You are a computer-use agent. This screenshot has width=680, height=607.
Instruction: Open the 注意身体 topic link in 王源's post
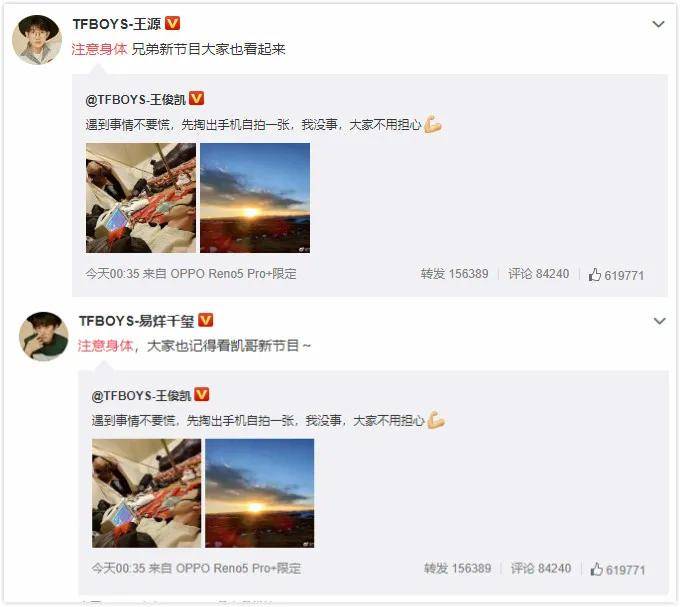click(99, 49)
